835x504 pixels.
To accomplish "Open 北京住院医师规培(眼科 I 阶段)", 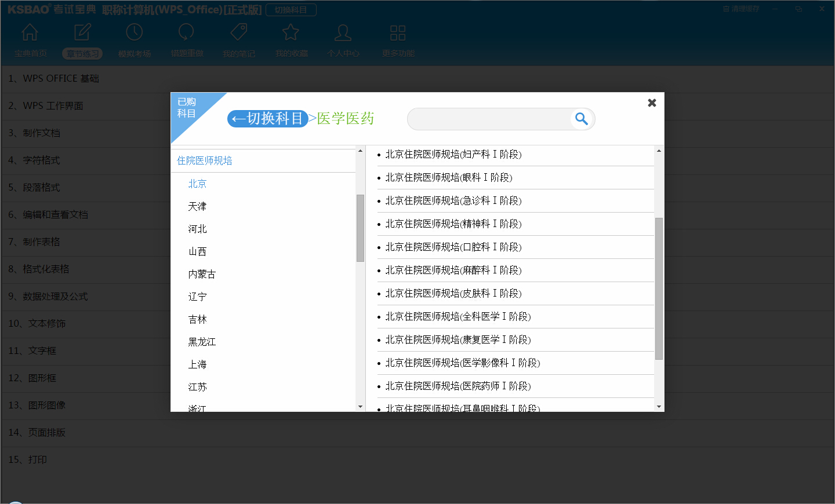I will (449, 177).
